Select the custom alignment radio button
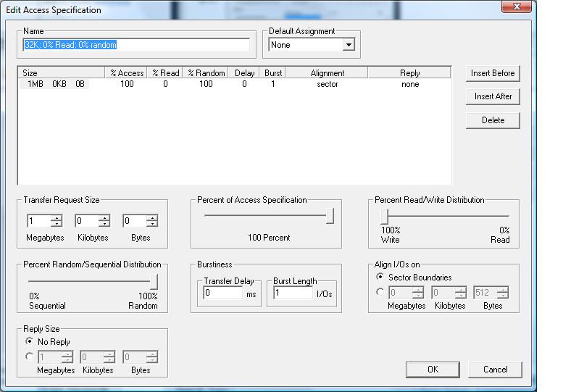The image size is (563, 392). pyautogui.click(x=380, y=292)
